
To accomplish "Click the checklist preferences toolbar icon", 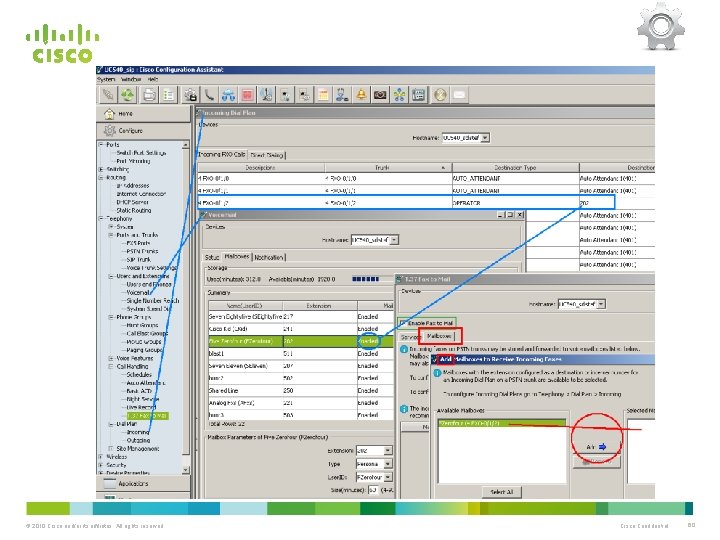I will point(169,95).
